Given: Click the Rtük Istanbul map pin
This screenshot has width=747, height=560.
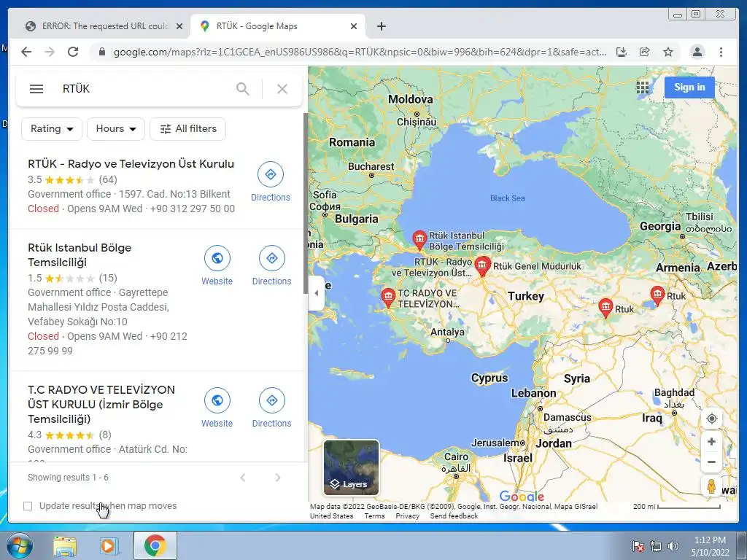Looking at the screenshot, I should [x=419, y=240].
